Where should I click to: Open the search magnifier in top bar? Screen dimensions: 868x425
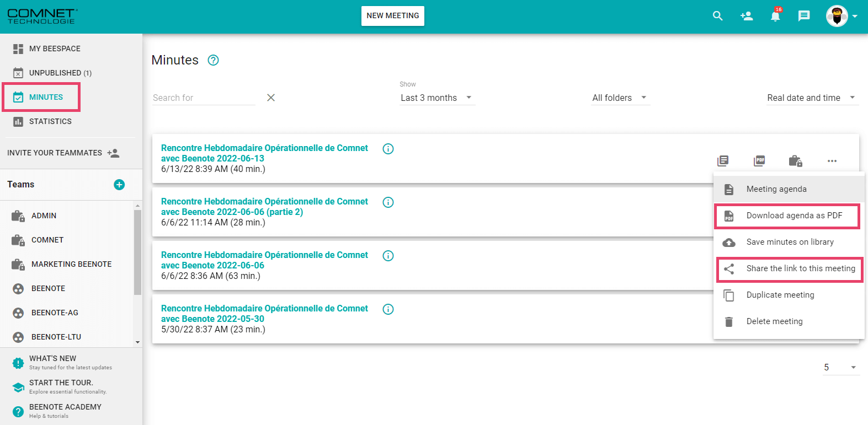[x=717, y=16]
